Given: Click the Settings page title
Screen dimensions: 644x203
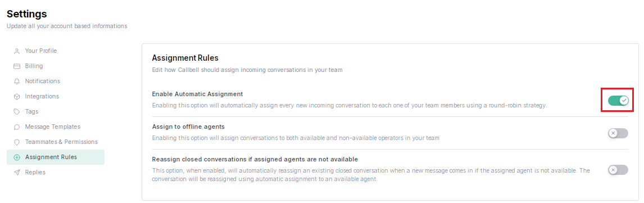Looking at the screenshot, I should pos(27,14).
